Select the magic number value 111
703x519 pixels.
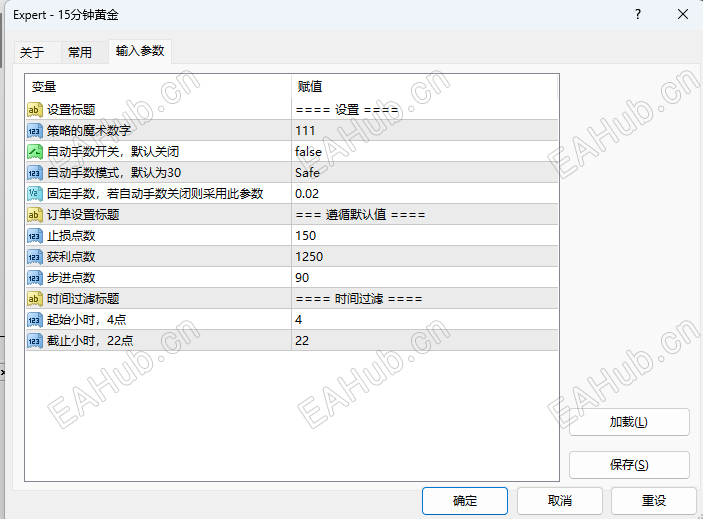[425, 131]
